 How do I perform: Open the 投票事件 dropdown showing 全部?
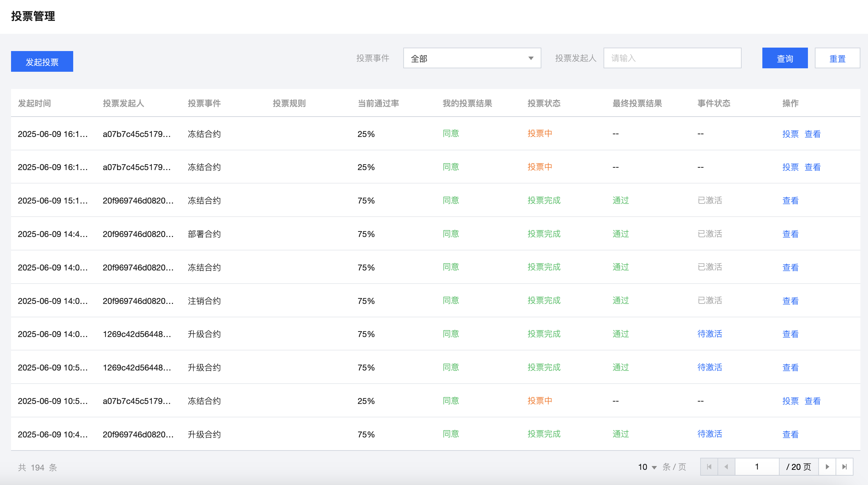(x=472, y=58)
